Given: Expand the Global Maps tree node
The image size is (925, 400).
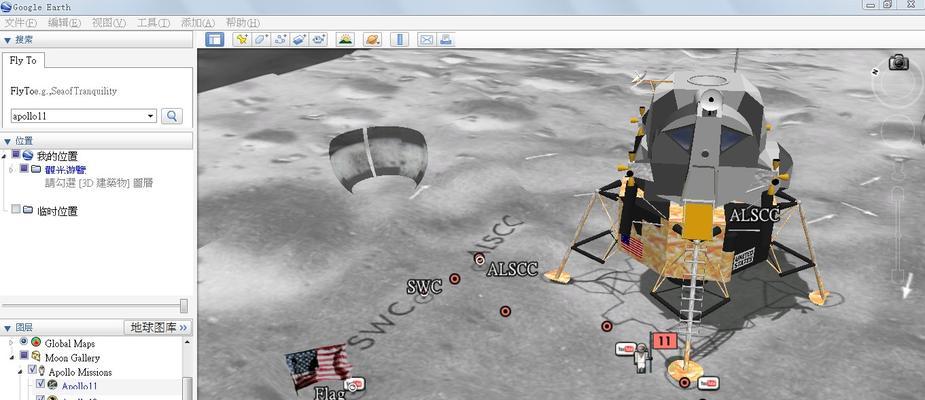Looking at the screenshot, I should tap(11, 343).
